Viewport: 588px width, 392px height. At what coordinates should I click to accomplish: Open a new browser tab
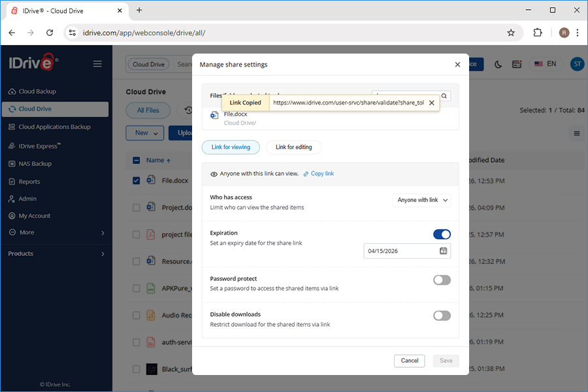tap(139, 10)
